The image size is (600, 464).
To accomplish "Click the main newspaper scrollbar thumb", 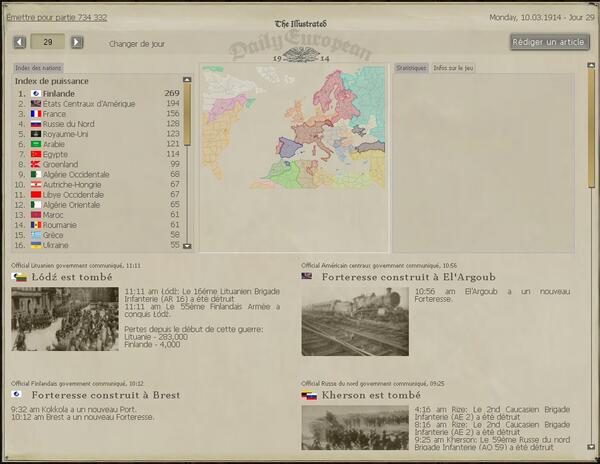I will click(x=591, y=128).
